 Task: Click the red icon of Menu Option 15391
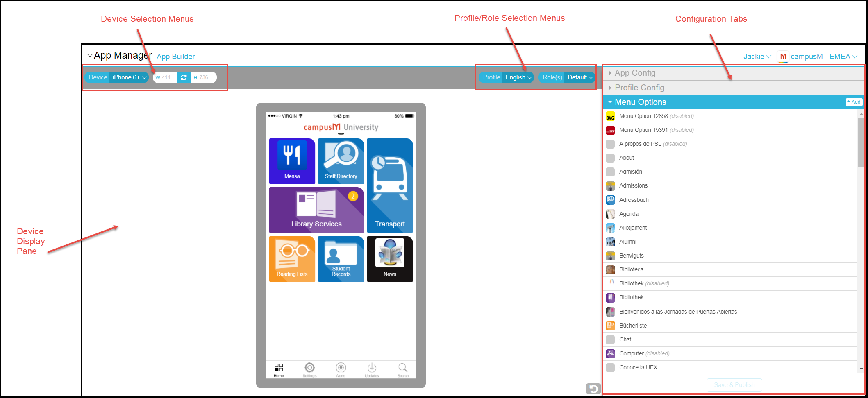[x=610, y=130]
